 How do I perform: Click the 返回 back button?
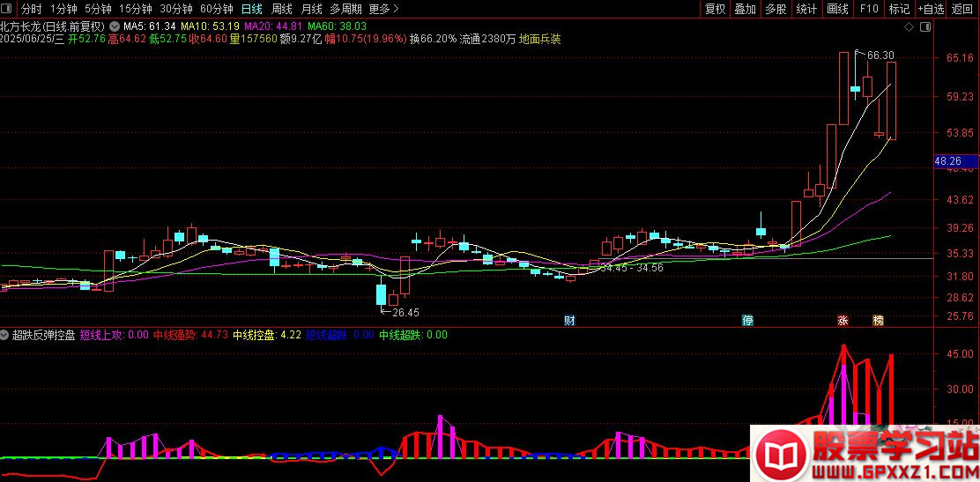[962, 9]
